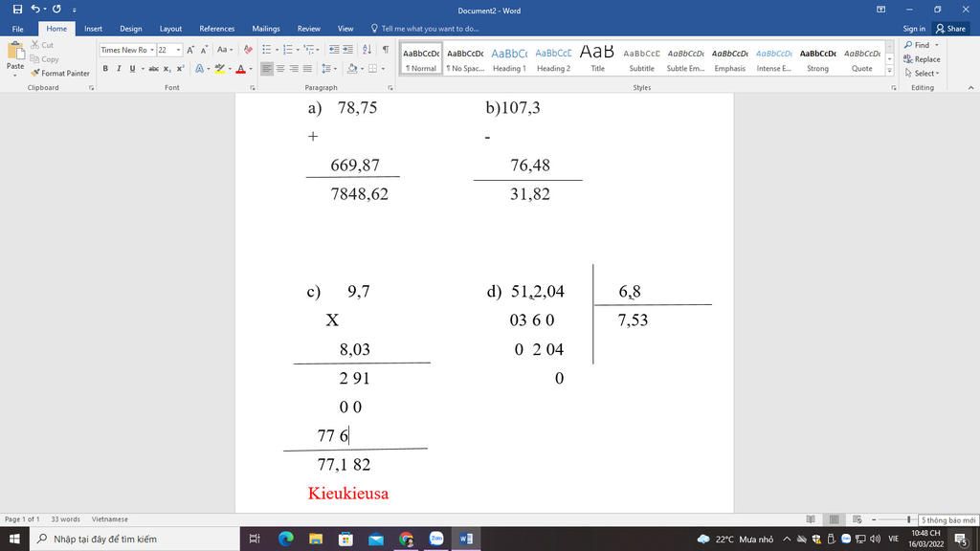This screenshot has height=551, width=980.
Task: Apply the Heading 1 style
Action: [509, 58]
